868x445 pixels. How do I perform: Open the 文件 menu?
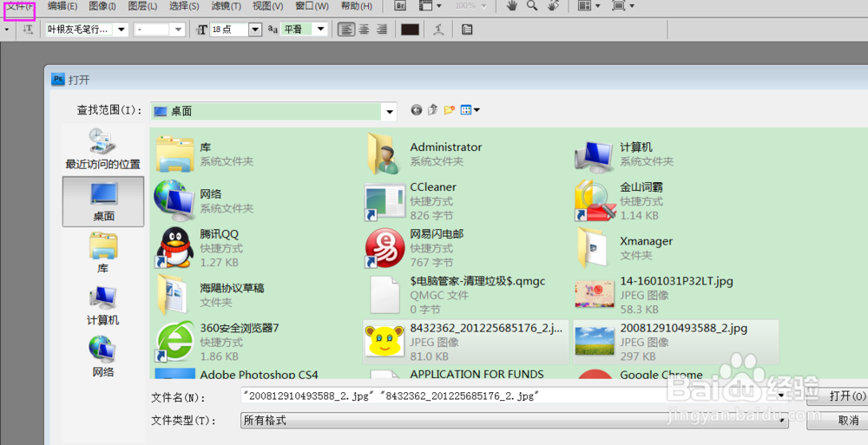(x=19, y=6)
